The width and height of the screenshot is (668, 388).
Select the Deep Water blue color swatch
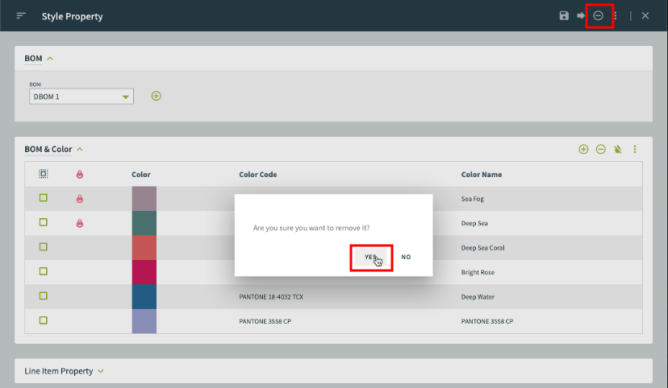(x=144, y=296)
